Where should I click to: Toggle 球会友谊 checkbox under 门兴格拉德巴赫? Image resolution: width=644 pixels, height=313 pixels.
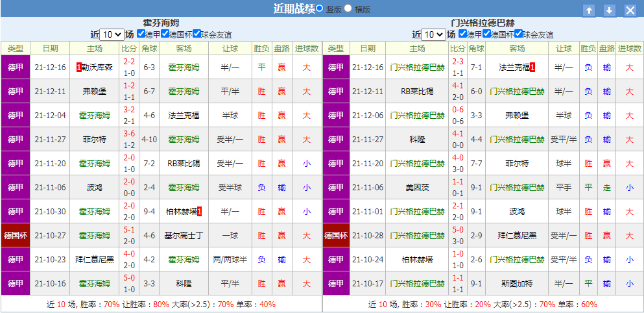(x=518, y=34)
